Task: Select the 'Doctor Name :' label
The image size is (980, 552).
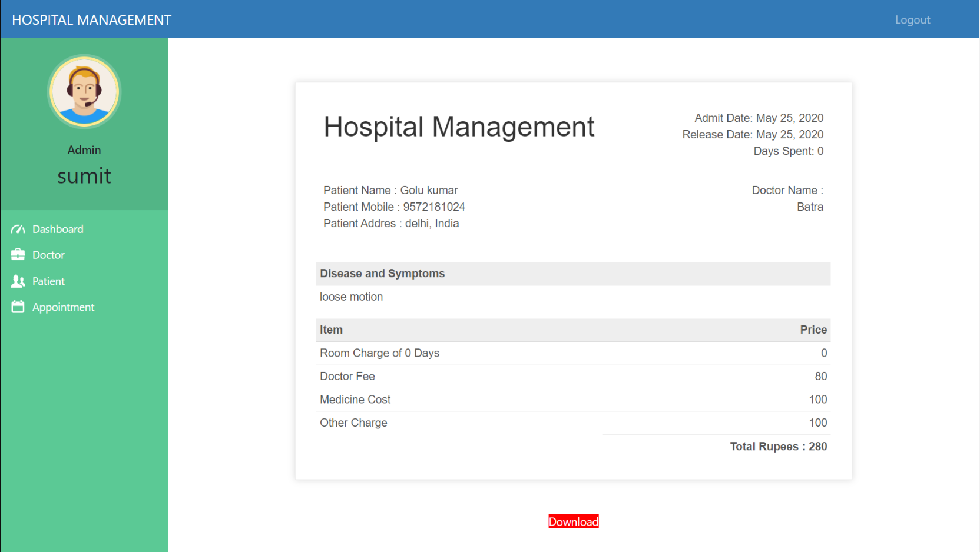Action: tap(787, 190)
